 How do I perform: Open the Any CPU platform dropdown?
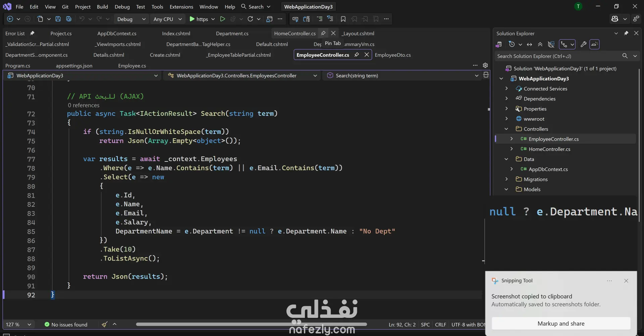click(167, 19)
